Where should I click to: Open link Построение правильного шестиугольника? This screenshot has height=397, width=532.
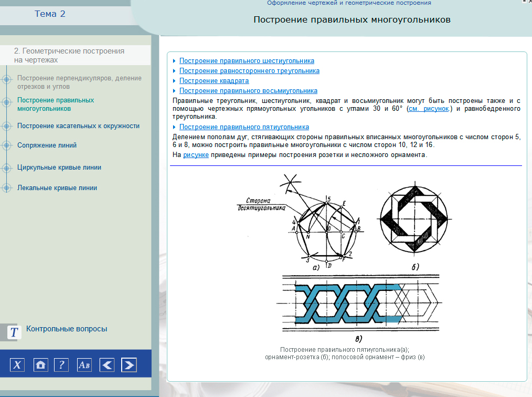[247, 61]
